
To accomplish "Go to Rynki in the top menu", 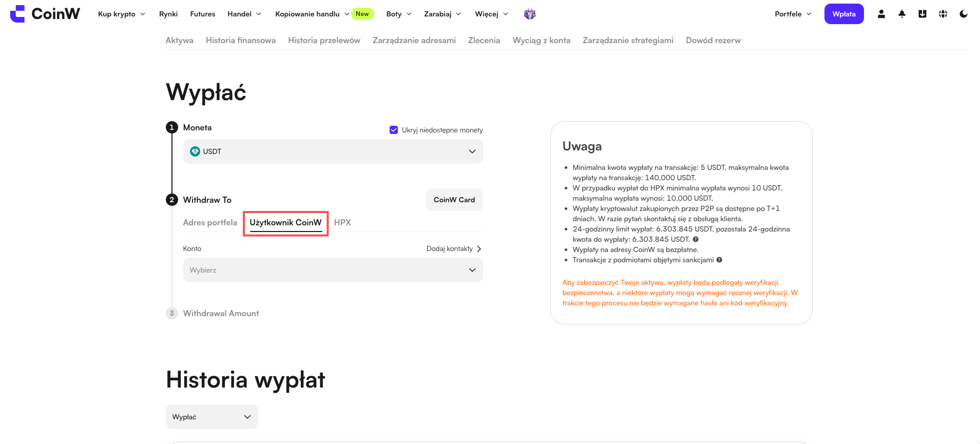I will click(168, 14).
